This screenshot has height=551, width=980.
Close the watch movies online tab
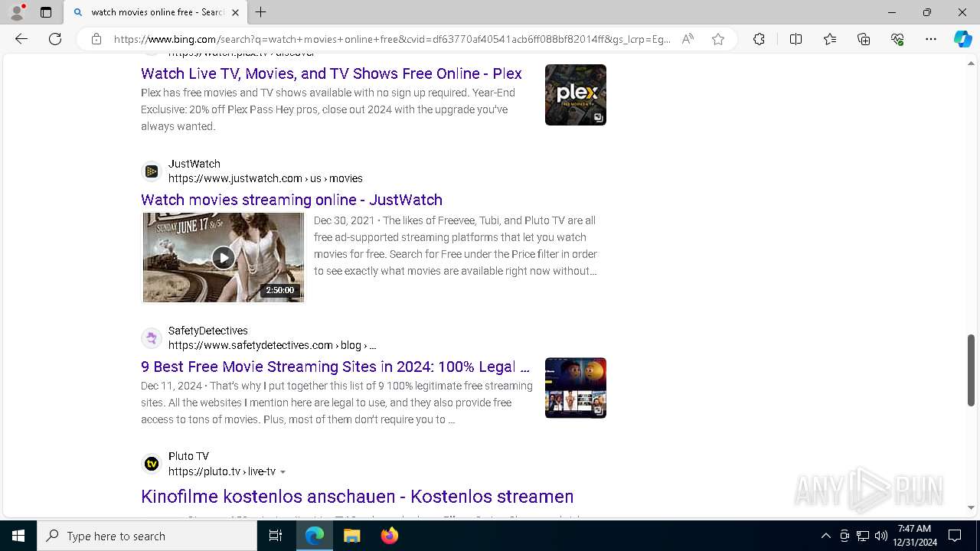(x=235, y=12)
